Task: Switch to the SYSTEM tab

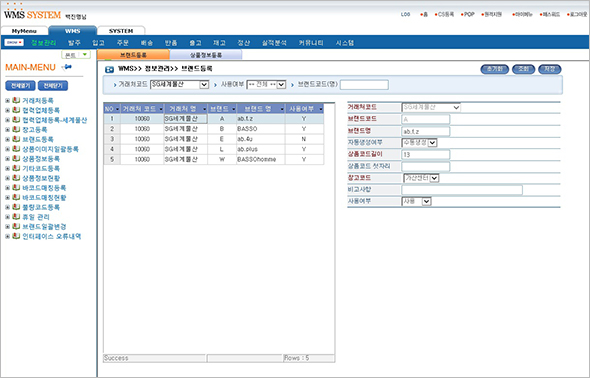Action: (x=121, y=31)
